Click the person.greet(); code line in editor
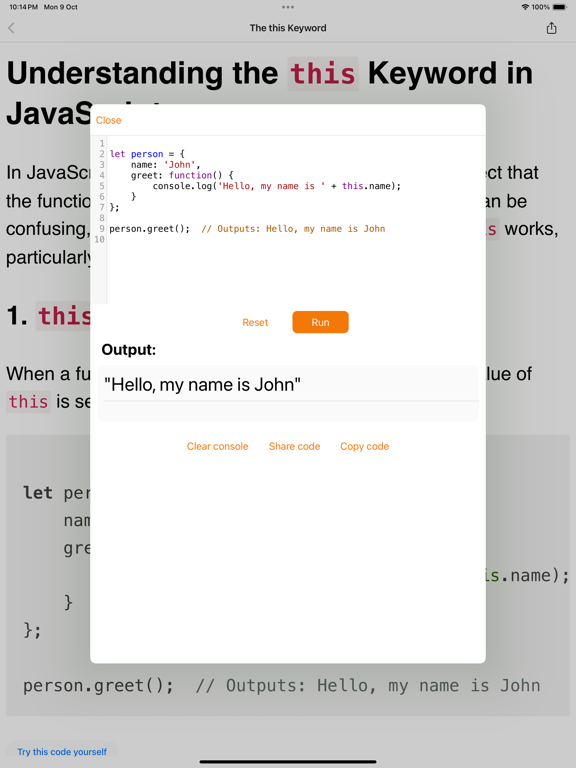576x768 pixels. pyautogui.click(x=149, y=229)
